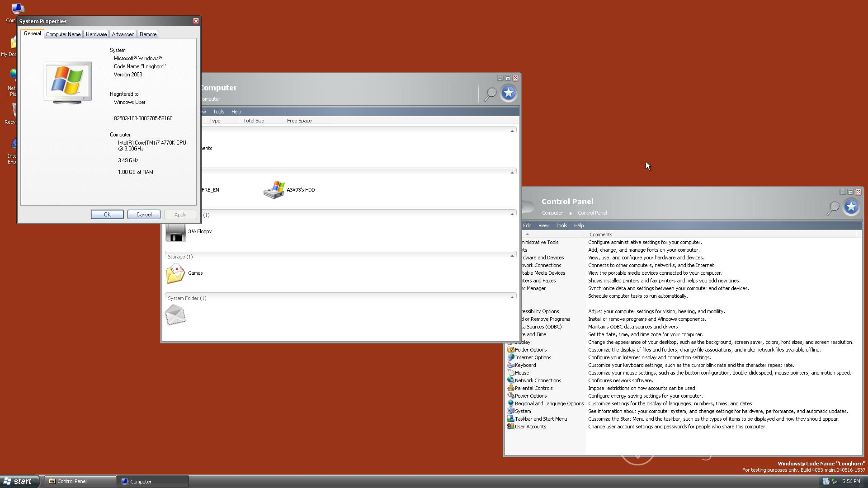Viewport: 868px width, 488px height.
Task: Click the envelope System Folder icon
Action: pyautogui.click(x=175, y=315)
